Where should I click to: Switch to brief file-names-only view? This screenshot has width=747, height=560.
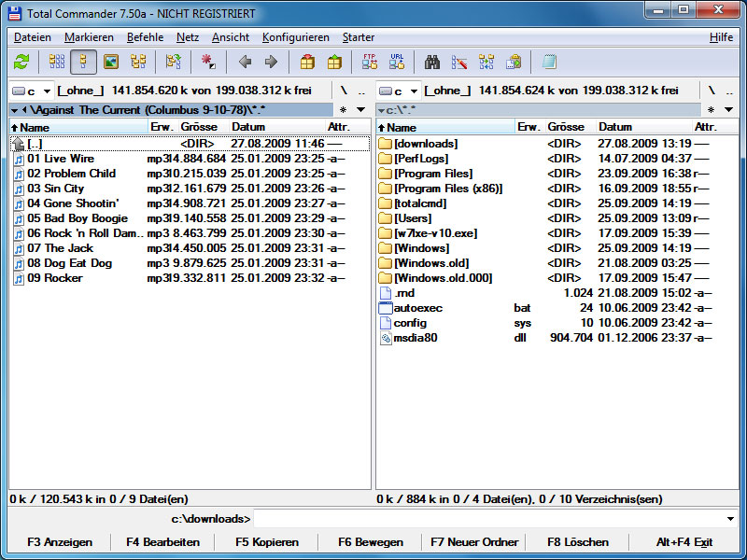pyautogui.click(x=57, y=62)
